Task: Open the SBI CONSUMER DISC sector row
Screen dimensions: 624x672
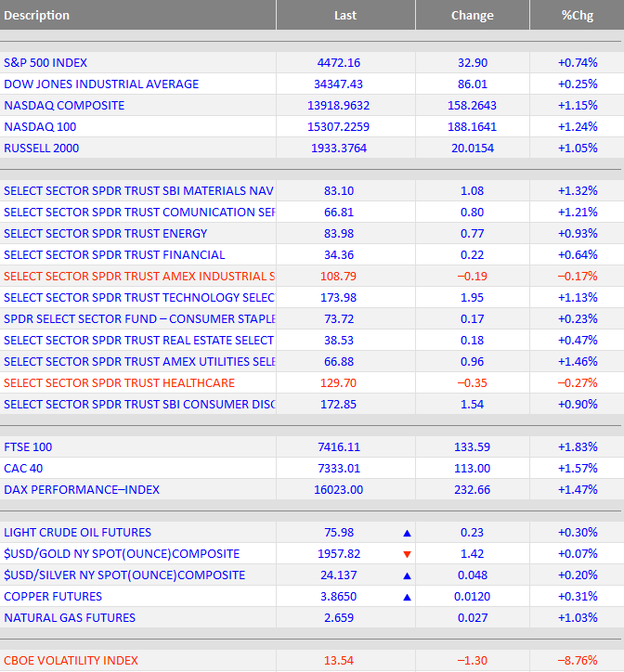Action: [312, 405]
